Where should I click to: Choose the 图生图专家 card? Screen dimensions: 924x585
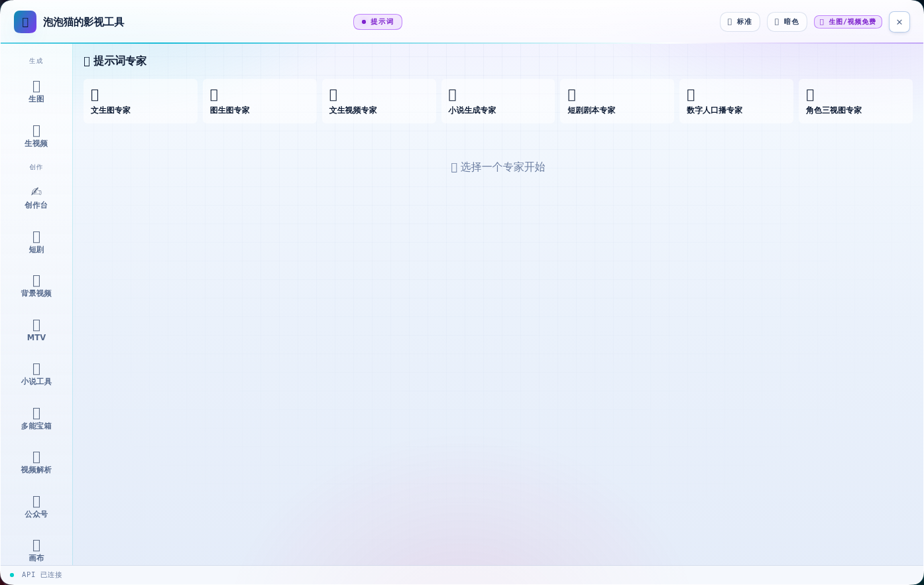click(260, 101)
